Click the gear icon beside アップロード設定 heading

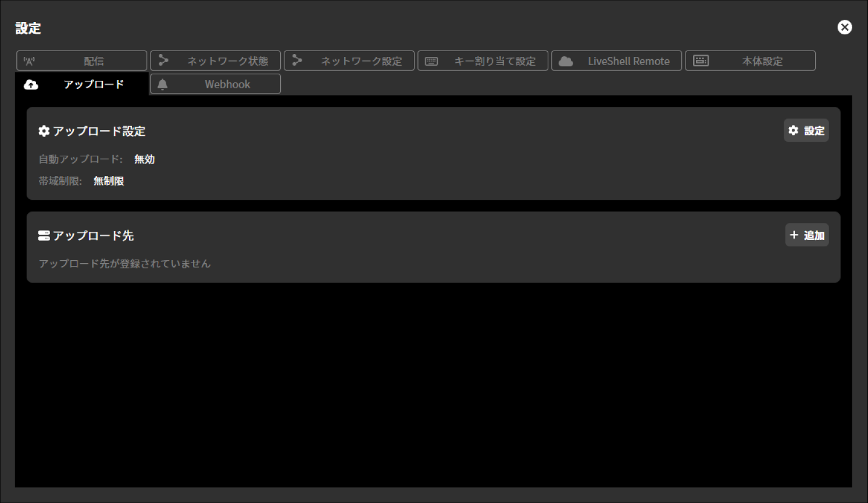pos(44,131)
